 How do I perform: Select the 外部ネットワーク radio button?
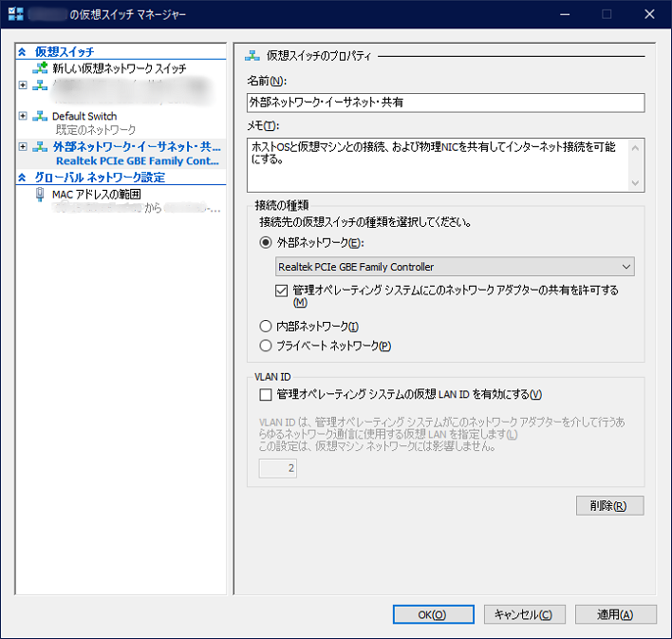coord(266,243)
